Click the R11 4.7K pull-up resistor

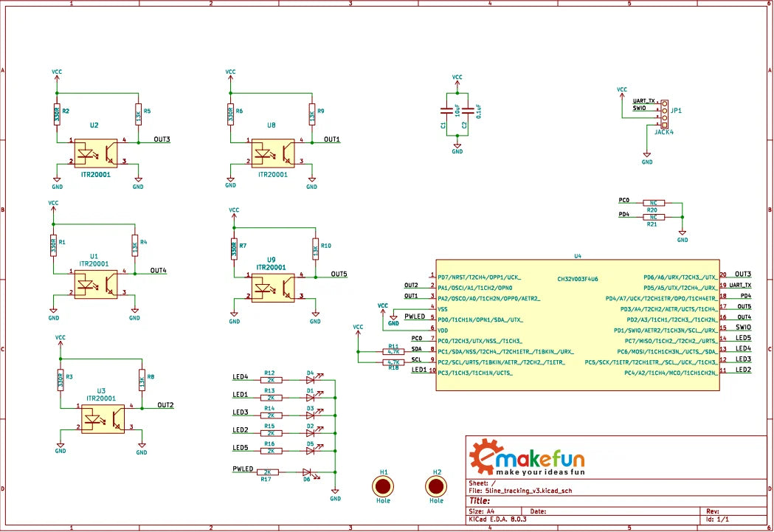[x=393, y=352]
